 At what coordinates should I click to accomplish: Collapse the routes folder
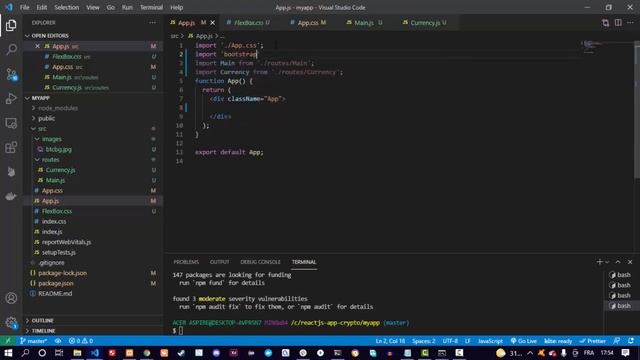(50, 160)
